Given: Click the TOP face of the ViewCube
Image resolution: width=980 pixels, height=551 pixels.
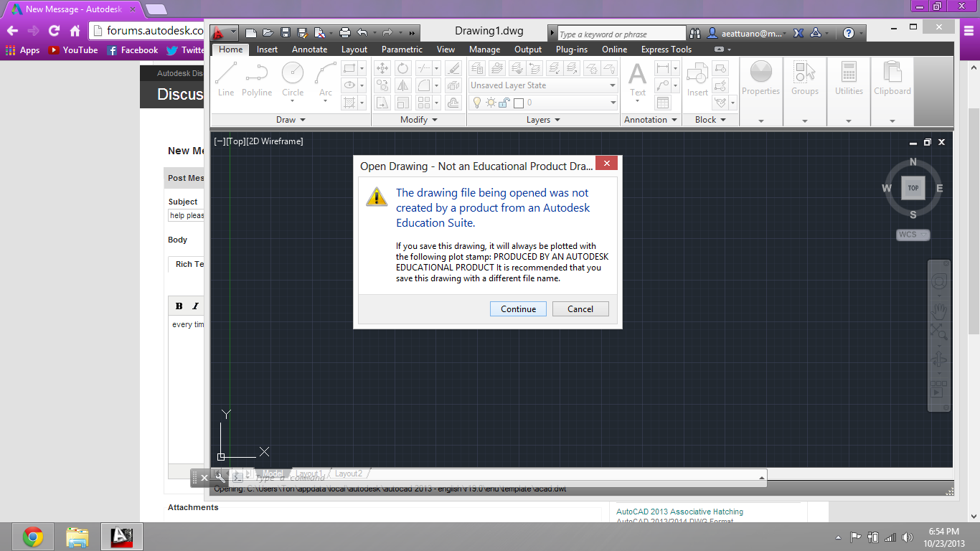Looking at the screenshot, I should [913, 188].
